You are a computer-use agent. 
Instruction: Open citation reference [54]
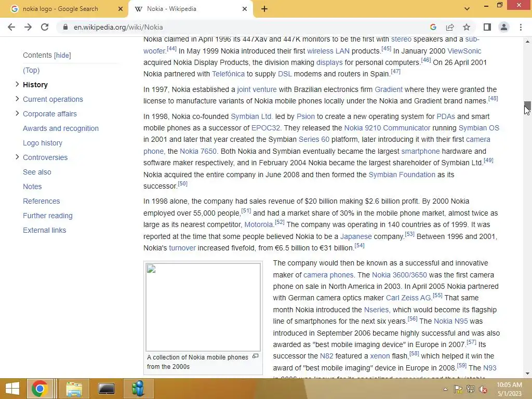(360, 245)
